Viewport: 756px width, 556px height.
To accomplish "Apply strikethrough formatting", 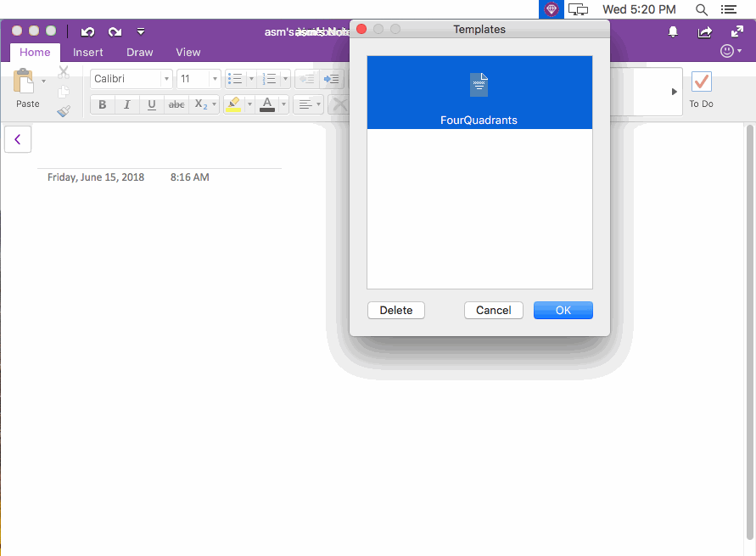I will point(176,104).
